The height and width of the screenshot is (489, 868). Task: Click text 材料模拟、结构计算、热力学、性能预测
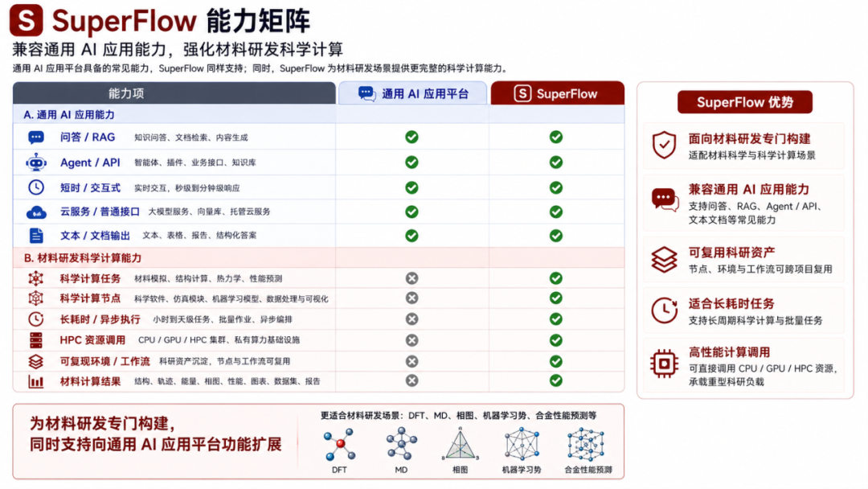click(x=208, y=278)
